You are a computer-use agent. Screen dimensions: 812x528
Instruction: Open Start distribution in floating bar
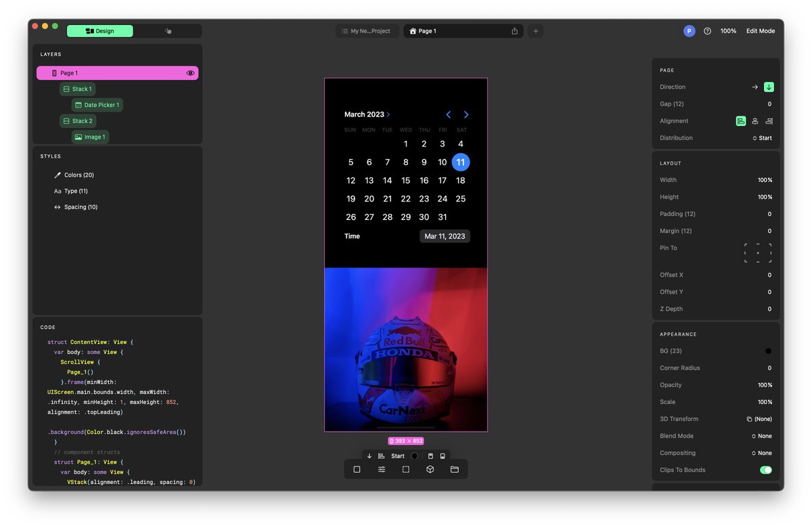[398, 456]
